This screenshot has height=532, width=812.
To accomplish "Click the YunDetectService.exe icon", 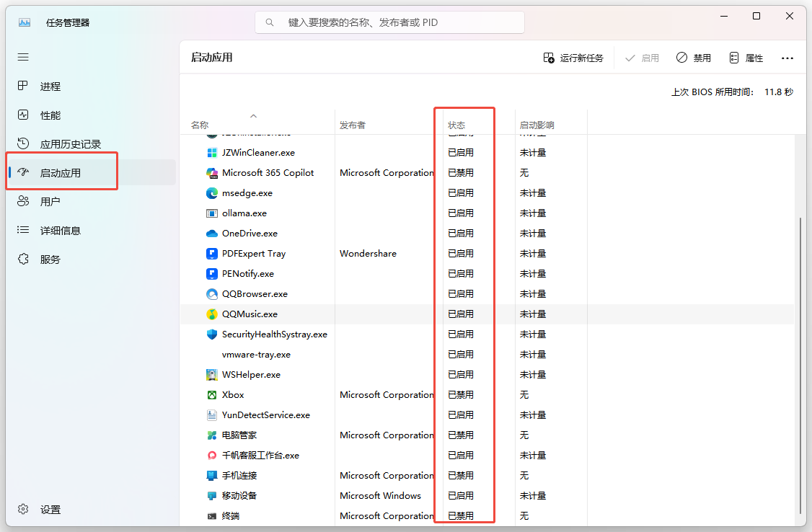I will tap(212, 415).
